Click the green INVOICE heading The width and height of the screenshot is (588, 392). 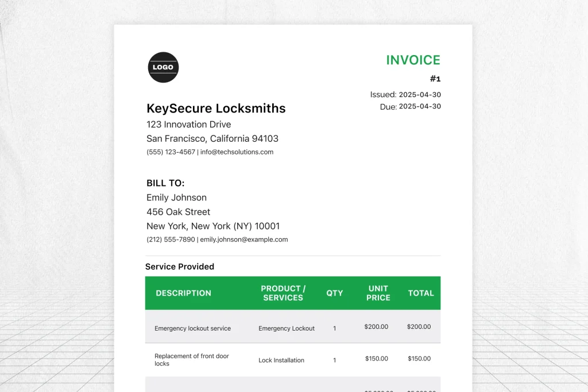pyautogui.click(x=413, y=60)
